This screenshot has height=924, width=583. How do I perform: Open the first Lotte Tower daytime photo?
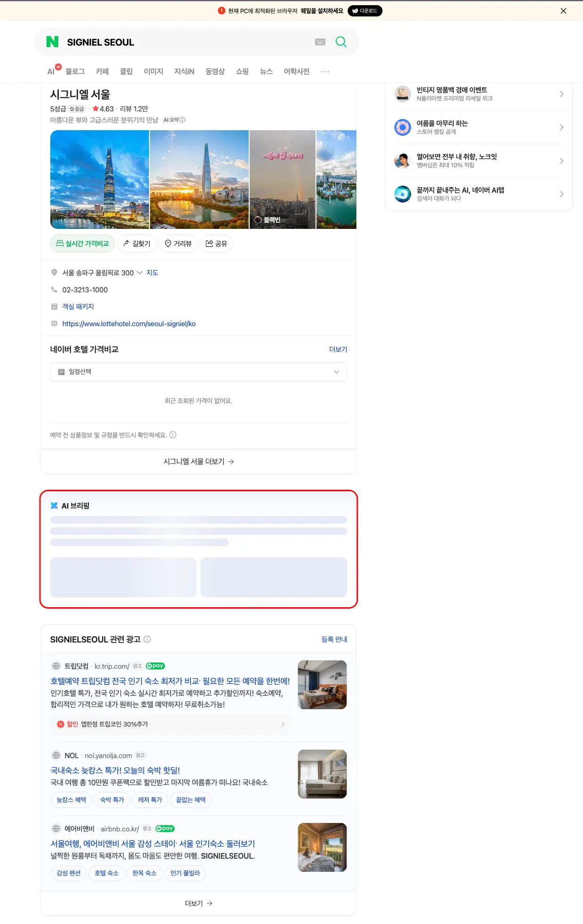point(100,180)
